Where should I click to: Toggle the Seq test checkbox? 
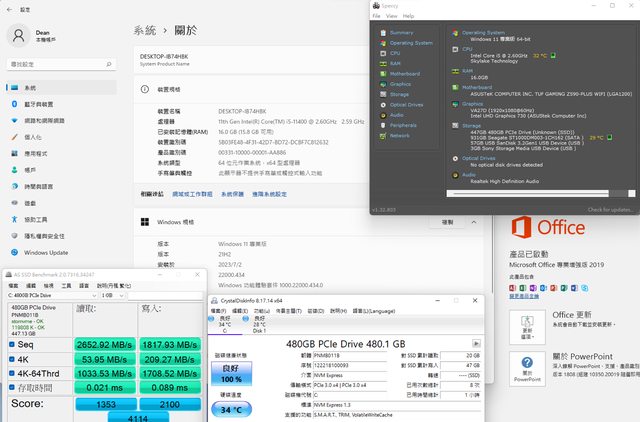tap(14, 345)
